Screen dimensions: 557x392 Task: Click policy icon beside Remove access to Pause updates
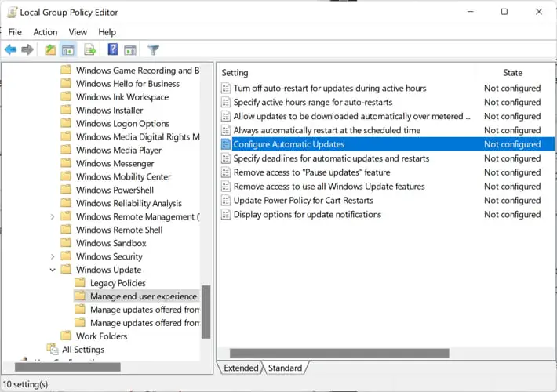point(226,172)
